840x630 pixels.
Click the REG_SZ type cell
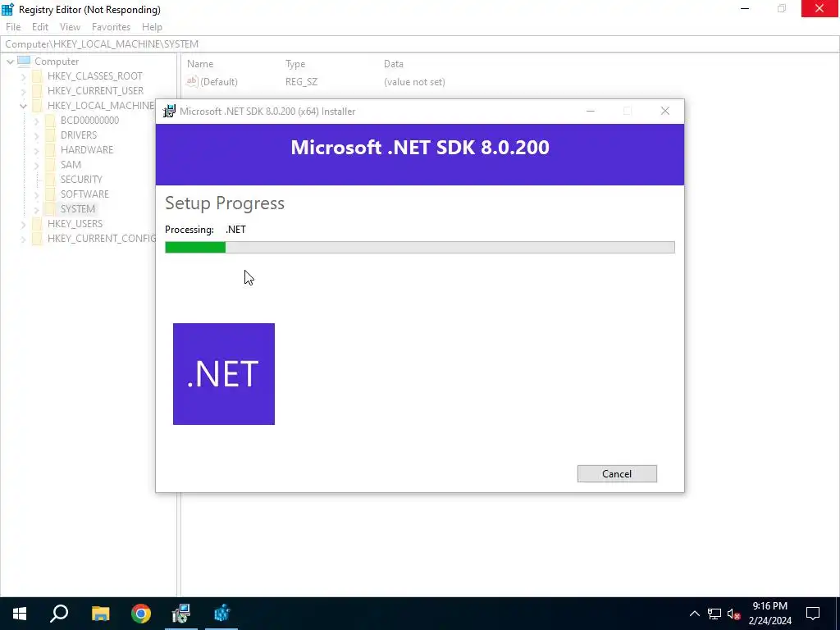[301, 82]
